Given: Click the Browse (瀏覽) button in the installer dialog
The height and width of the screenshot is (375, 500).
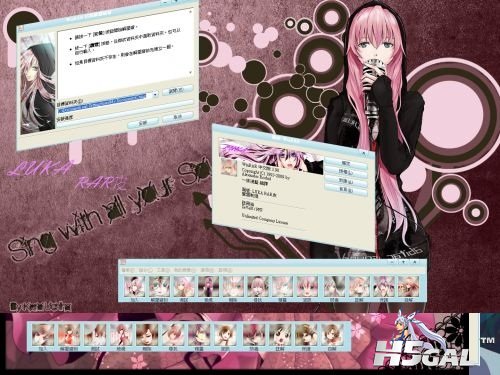Looking at the screenshot, I should 177,90.
